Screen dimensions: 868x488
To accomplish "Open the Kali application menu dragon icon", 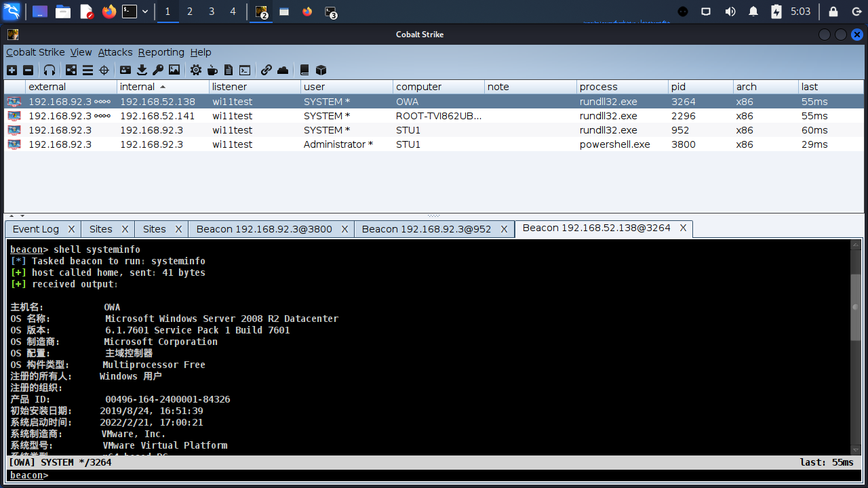I will click(12, 12).
